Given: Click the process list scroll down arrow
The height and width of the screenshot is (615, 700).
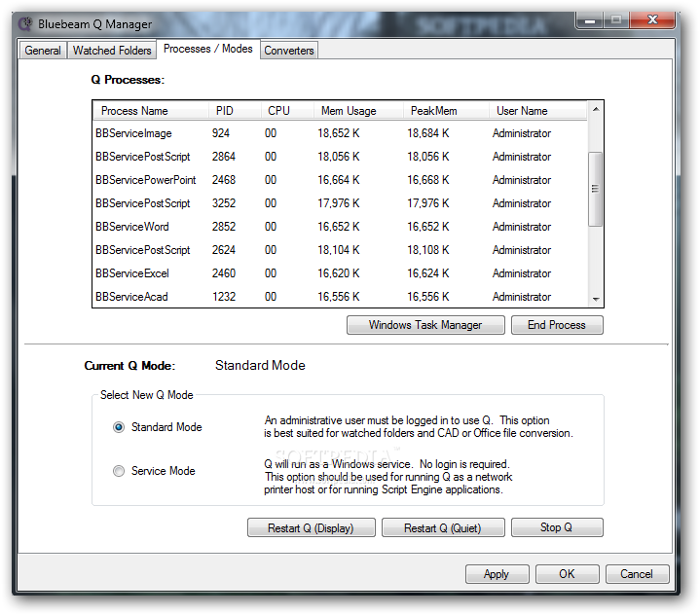Looking at the screenshot, I should pyautogui.click(x=596, y=299).
